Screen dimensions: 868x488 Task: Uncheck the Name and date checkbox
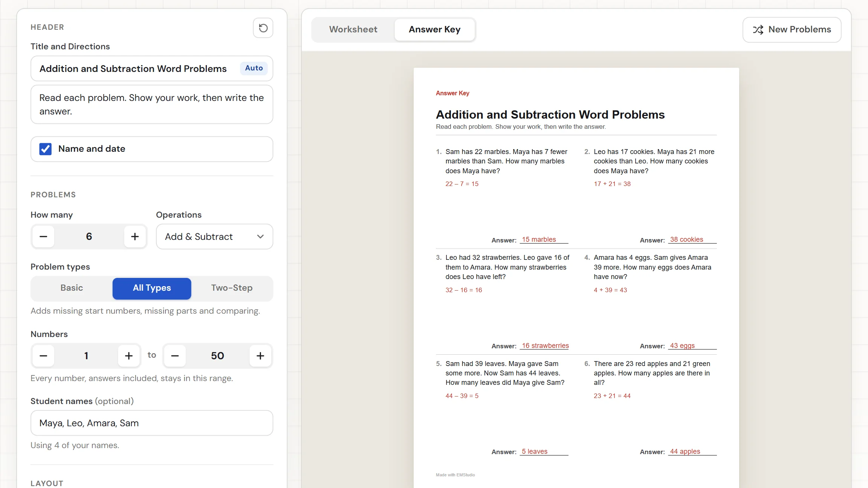[46, 149]
